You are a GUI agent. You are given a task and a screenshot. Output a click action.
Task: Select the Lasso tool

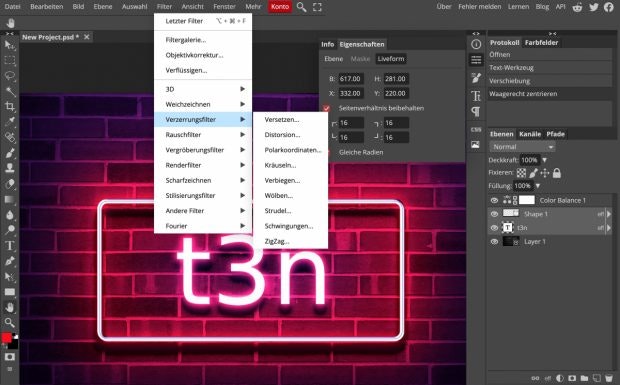[x=9, y=76]
